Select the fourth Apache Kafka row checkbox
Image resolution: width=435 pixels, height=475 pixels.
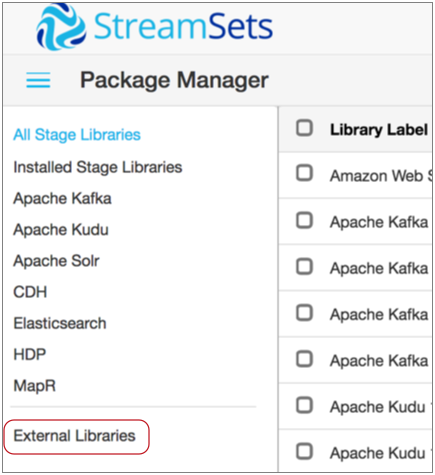pos(304,359)
